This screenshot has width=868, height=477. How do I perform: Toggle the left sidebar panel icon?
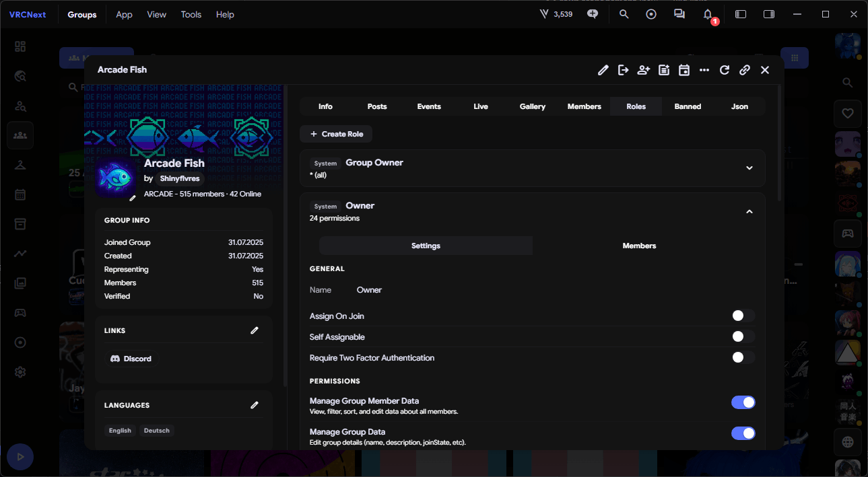[x=741, y=14]
